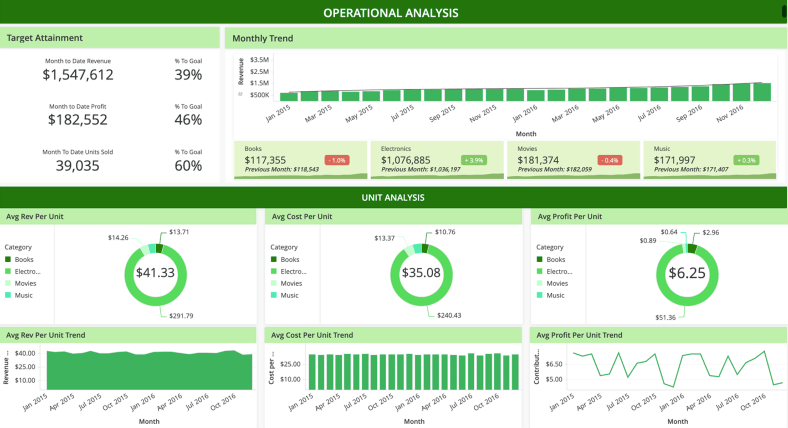788x428 pixels.
Task: Click the Books swatch in Avg Rev legend
Action: 9,259
